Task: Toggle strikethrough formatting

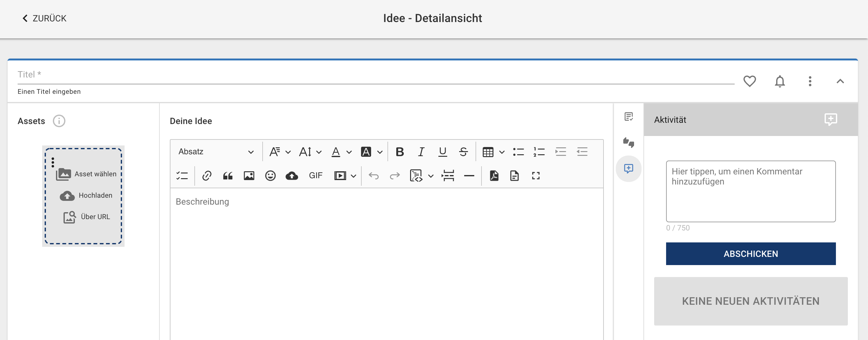Action: coord(463,152)
